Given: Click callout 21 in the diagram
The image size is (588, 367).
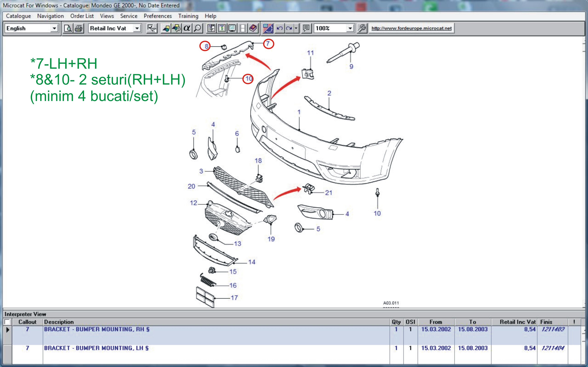Looking at the screenshot, I should pyautogui.click(x=329, y=193).
